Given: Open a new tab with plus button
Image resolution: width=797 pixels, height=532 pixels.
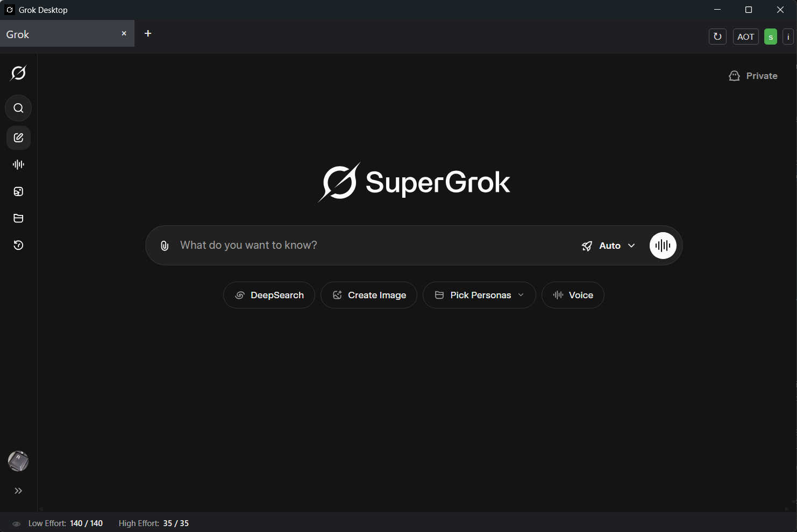Looking at the screenshot, I should (x=148, y=33).
